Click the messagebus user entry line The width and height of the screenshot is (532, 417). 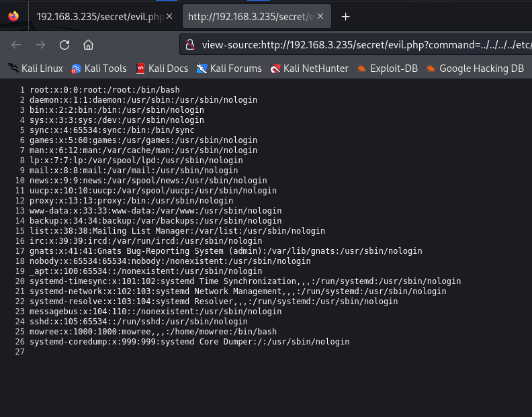[155, 312]
